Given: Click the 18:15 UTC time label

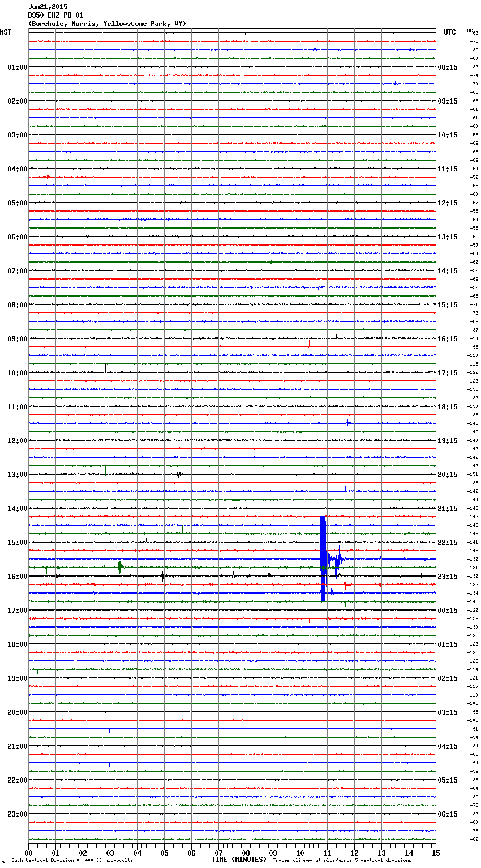Looking at the screenshot, I should click(448, 407).
